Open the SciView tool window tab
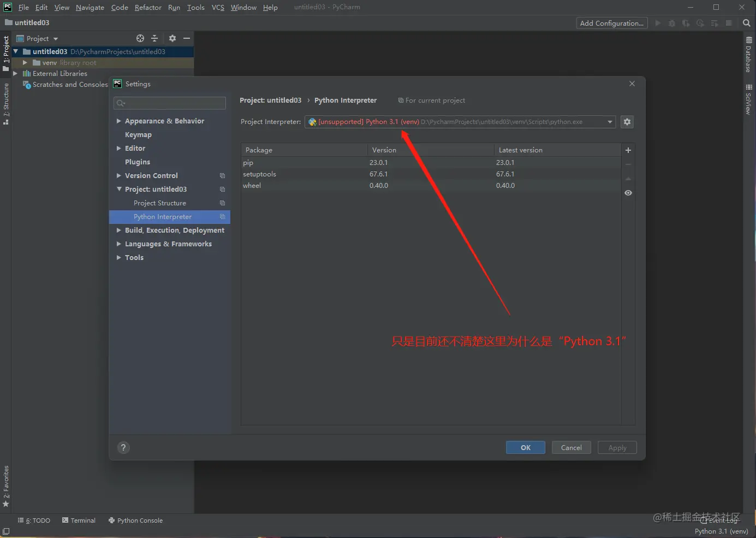 coord(749,99)
